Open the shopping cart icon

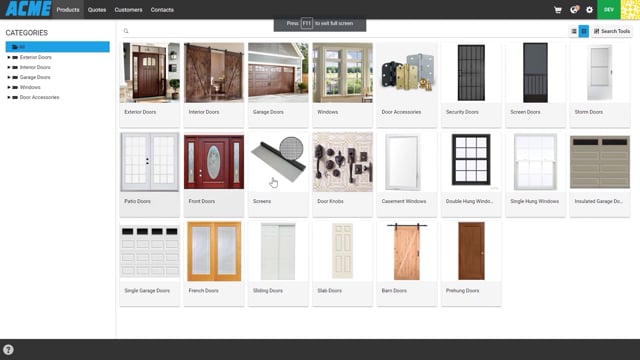point(558,10)
